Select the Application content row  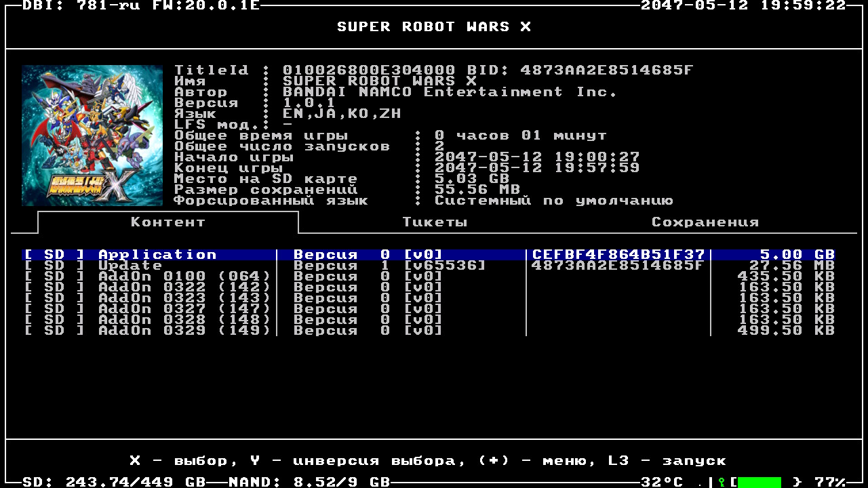point(157,255)
